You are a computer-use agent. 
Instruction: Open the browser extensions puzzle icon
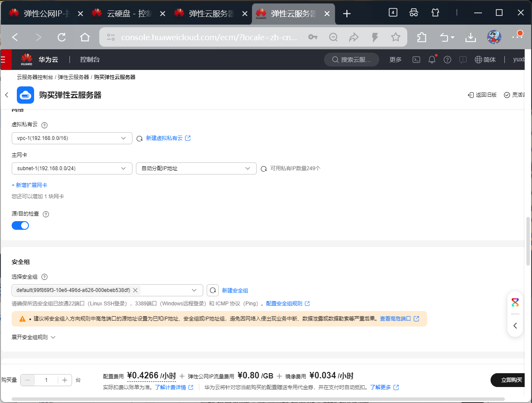click(422, 38)
